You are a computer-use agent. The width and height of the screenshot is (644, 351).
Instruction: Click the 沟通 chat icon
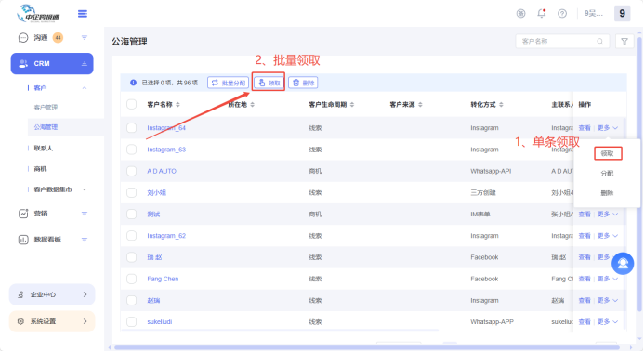pyautogui.click(x=23, y=38)
